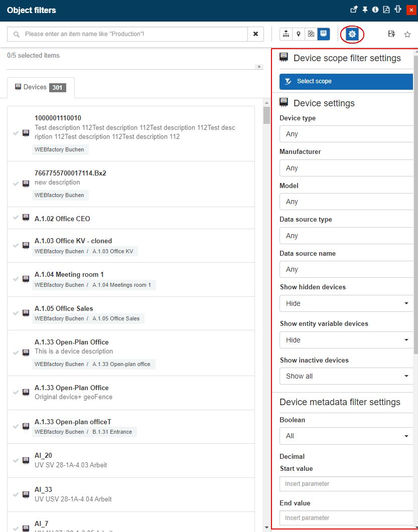Check the AI_20 device item
The image size is (418, 532).
coord(16,460)
